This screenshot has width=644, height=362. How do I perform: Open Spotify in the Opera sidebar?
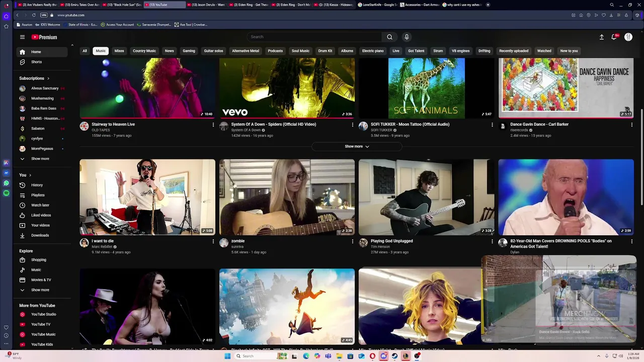coord(6,193)
